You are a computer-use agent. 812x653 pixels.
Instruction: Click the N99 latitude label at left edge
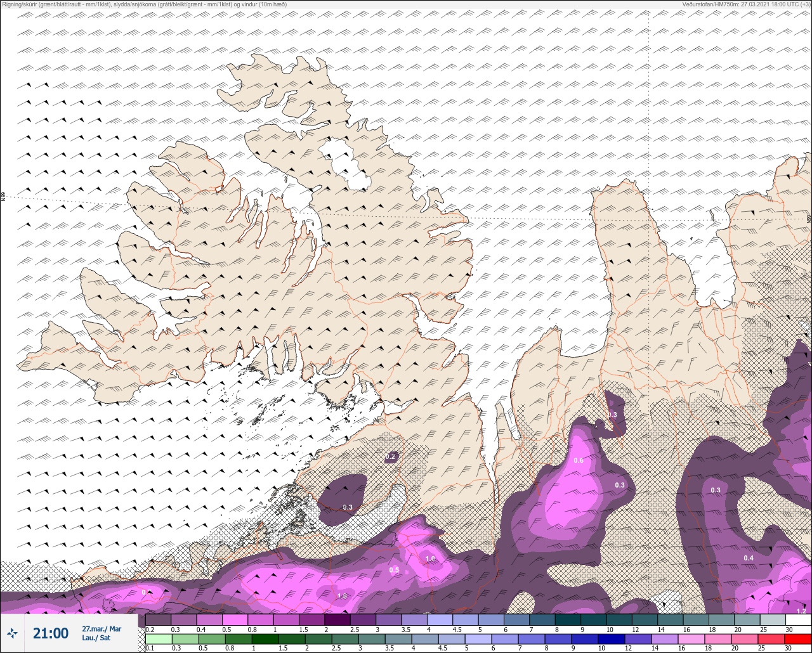click(x=3, y=197)
